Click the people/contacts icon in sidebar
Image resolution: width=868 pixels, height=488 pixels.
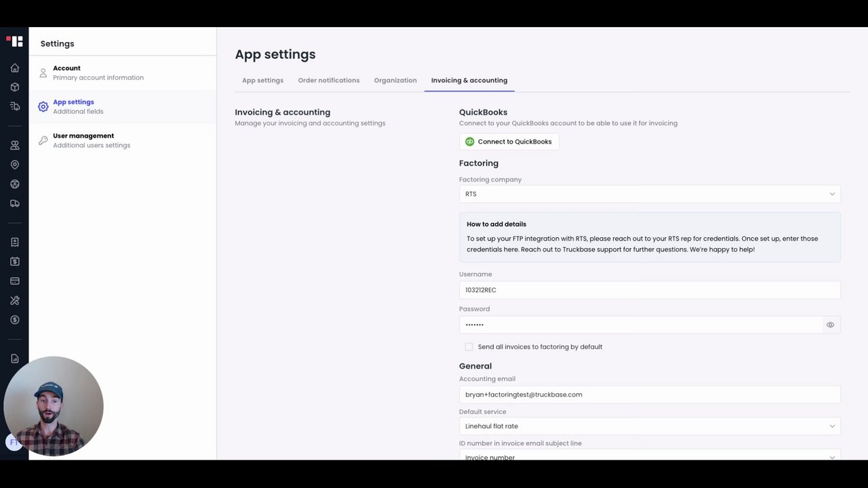coord(14,145)
